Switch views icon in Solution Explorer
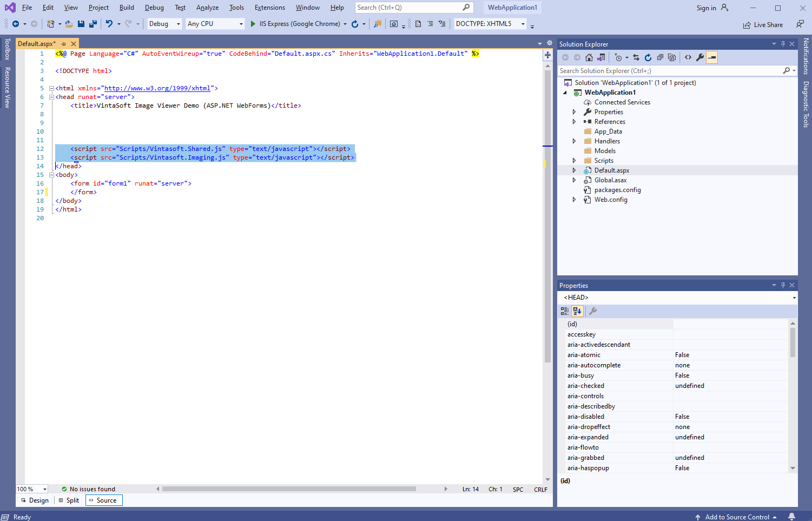 point(601,57)
